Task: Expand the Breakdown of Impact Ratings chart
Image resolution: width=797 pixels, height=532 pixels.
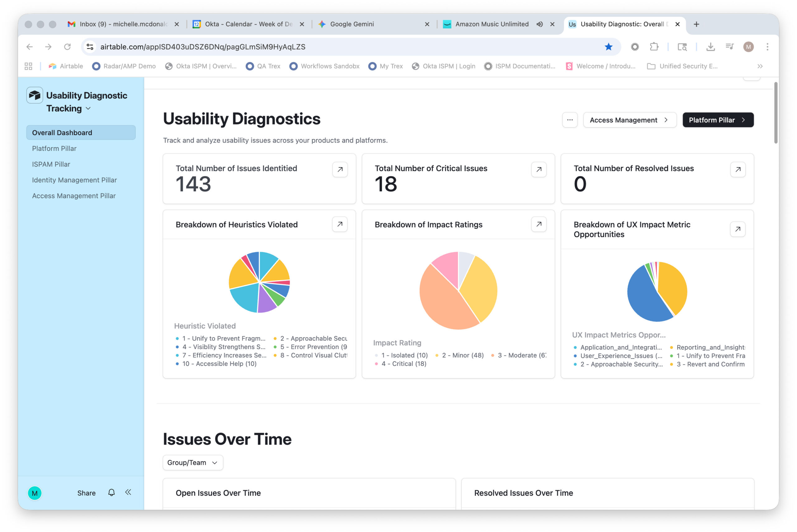Action: pos(539,224)
